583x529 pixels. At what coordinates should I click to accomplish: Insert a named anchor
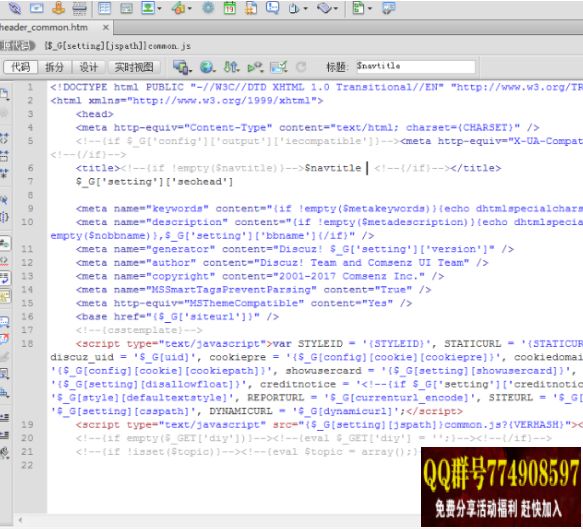(58, 7)
